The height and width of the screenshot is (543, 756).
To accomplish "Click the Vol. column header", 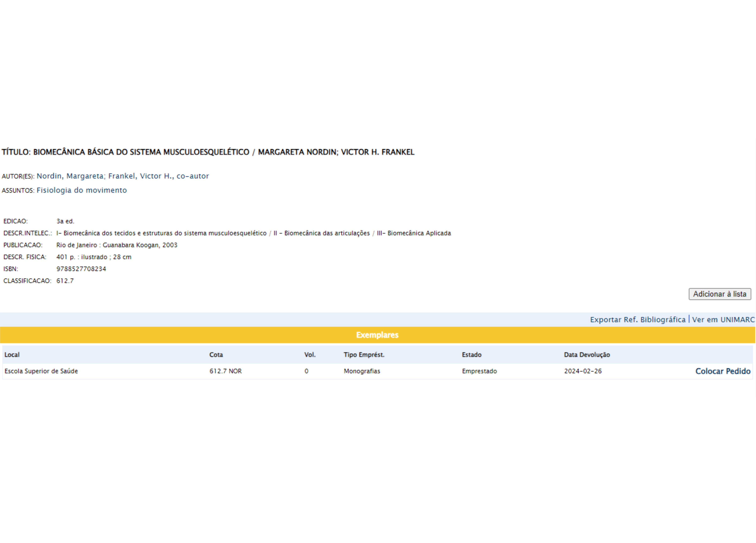I will coord(310,355).
